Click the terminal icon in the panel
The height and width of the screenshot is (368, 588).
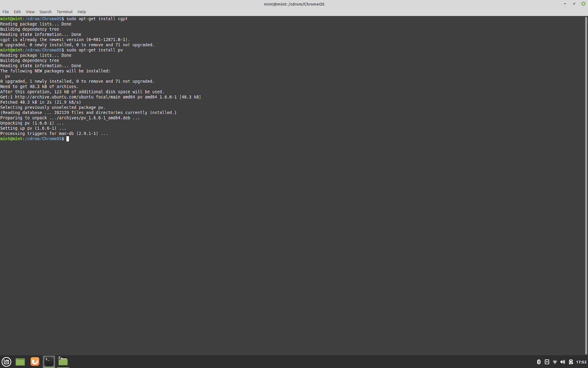[x=49, y=362]
